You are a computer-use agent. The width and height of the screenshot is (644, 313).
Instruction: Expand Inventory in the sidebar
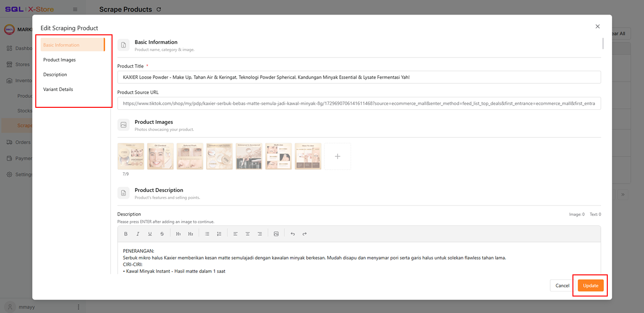point(19,80)
